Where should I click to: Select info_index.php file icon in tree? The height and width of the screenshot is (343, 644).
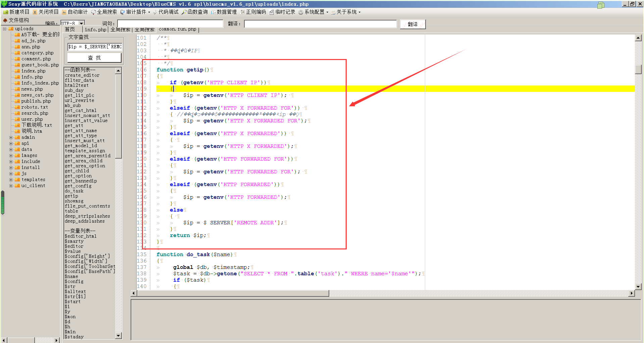17,83
